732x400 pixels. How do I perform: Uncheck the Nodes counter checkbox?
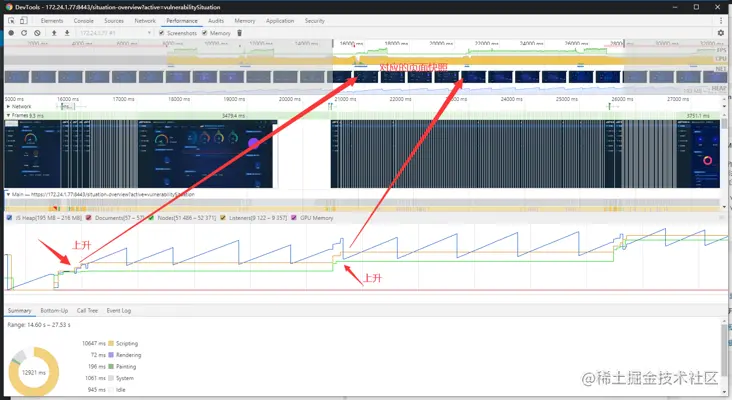pyautogui.click(x=151, y=218)
